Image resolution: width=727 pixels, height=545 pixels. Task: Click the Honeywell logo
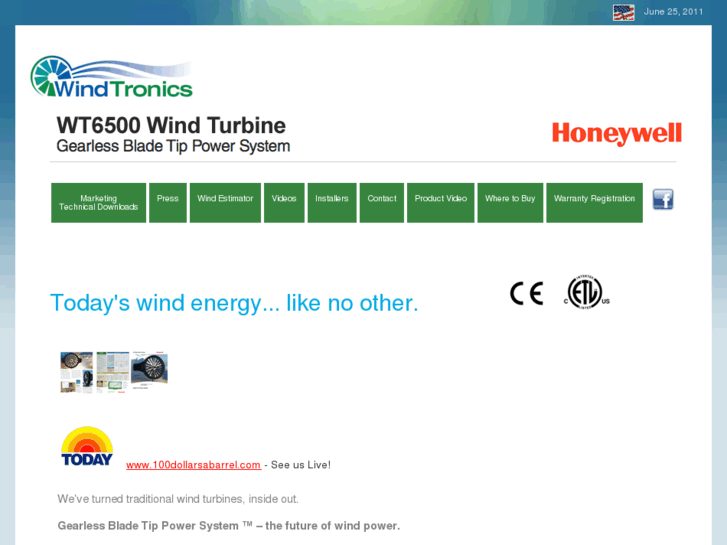[x=617, y=134]
